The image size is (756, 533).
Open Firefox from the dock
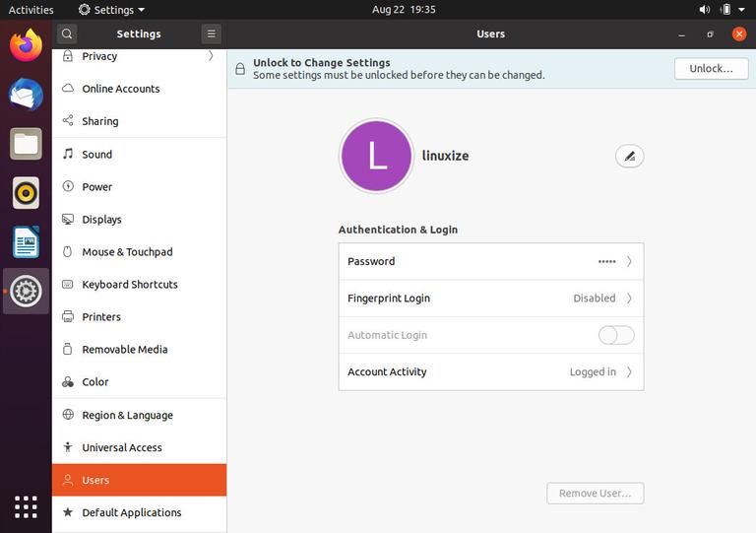(27, 45)
